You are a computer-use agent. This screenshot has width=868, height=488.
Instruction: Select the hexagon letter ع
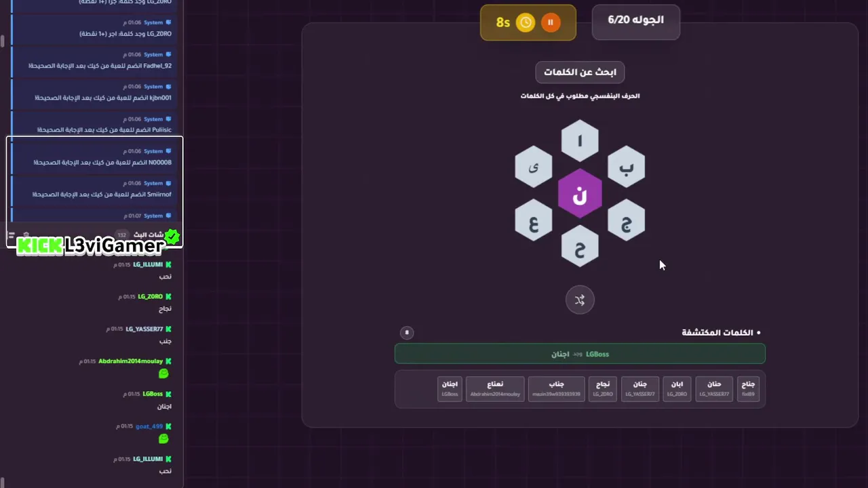click(534, 220)
